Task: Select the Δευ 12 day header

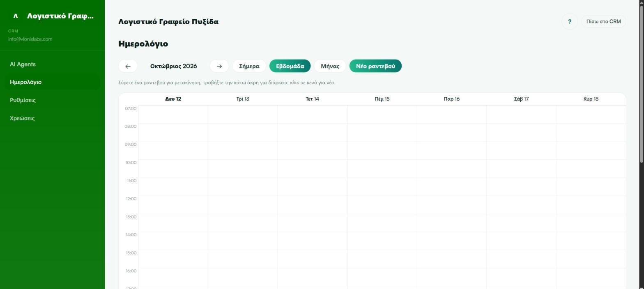Action: (x=173, y=99)
